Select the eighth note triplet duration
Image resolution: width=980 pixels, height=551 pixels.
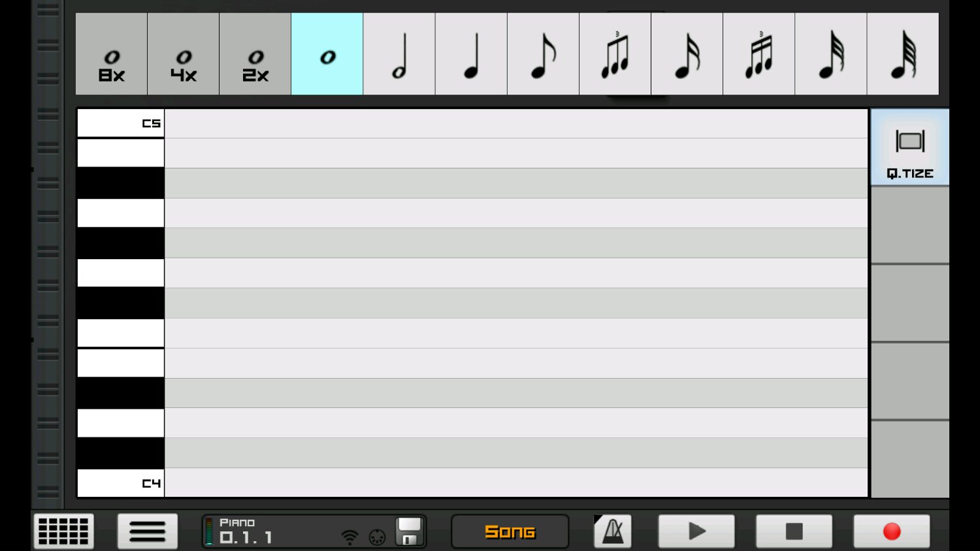click(x=615, y=54)
